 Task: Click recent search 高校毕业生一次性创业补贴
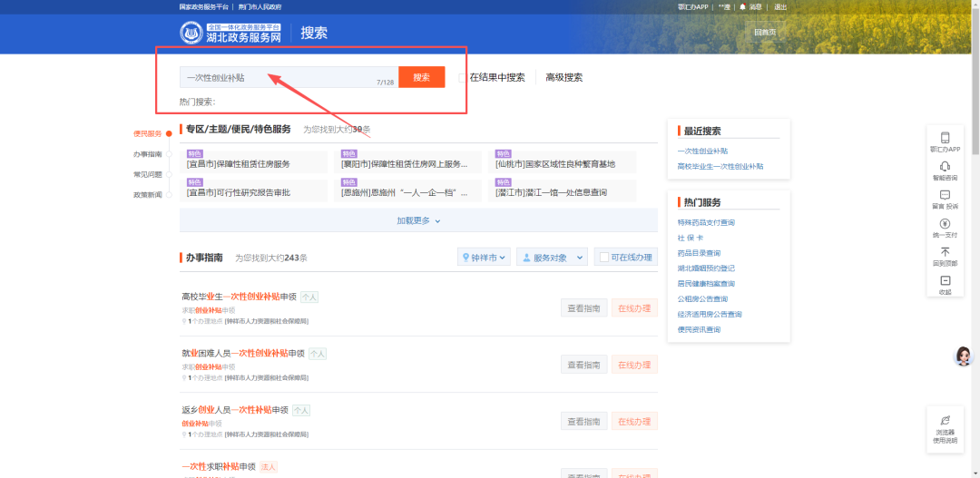point(720,167)
